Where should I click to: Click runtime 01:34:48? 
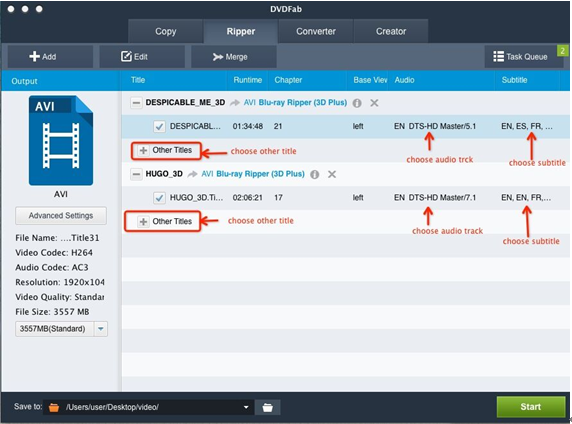point(248,126)
